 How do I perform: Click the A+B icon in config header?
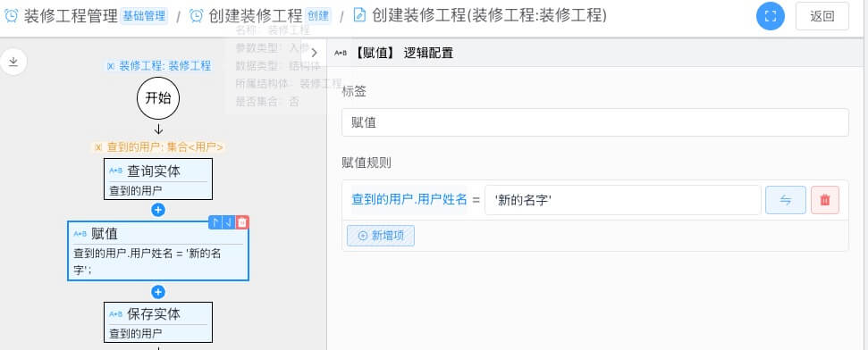click(341, 53)
